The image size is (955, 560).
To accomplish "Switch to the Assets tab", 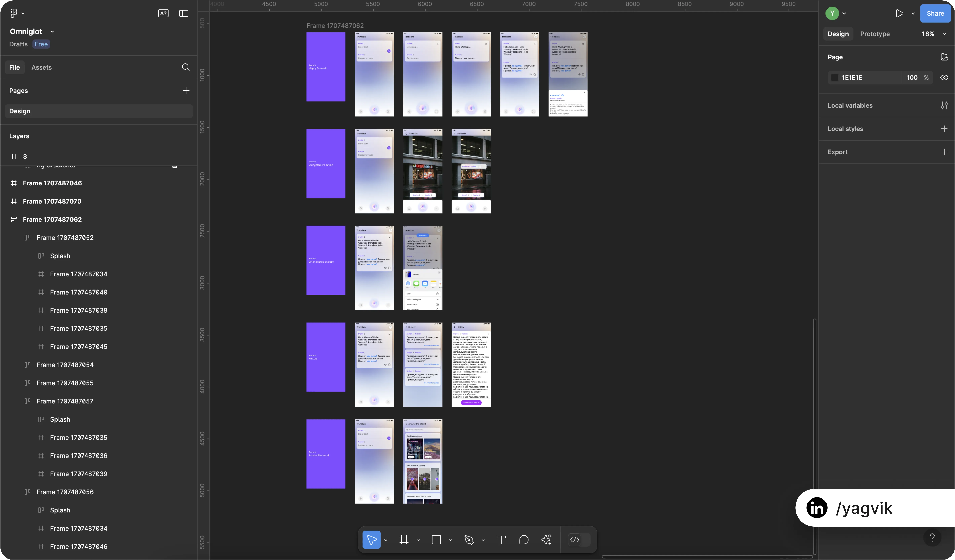I will pyautogui.click(x=41, y=67).
